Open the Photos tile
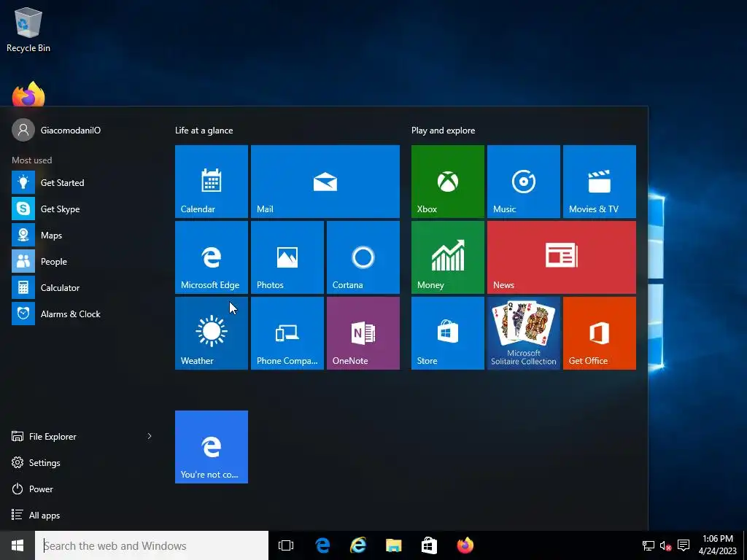Viewport: 747px width, 560px height. click(287, 257)
